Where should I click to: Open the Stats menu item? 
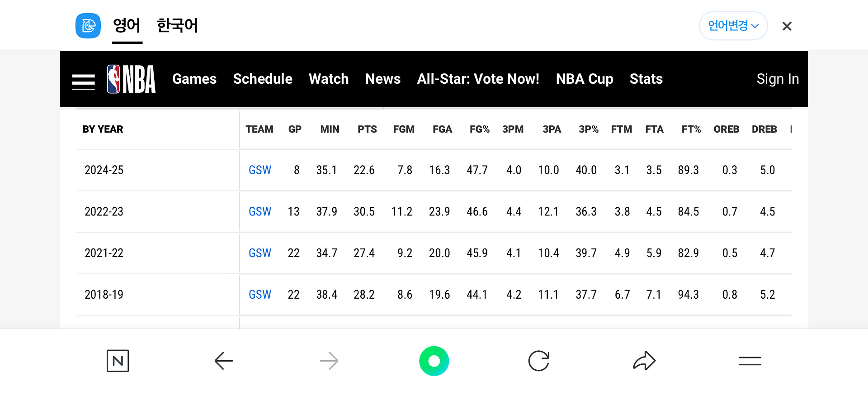coord(646,79)
